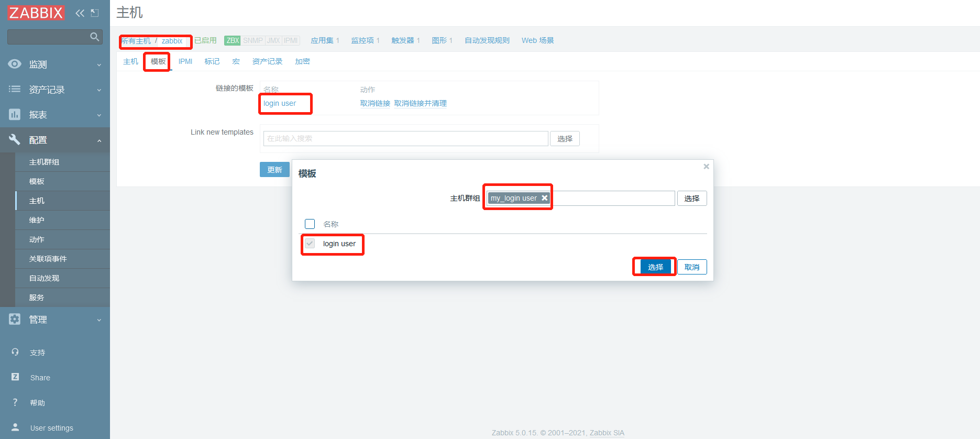The width and height of the screenshot is (980, 439).
Task: Switch to the 宏 tab
Action: click(236, 61)
